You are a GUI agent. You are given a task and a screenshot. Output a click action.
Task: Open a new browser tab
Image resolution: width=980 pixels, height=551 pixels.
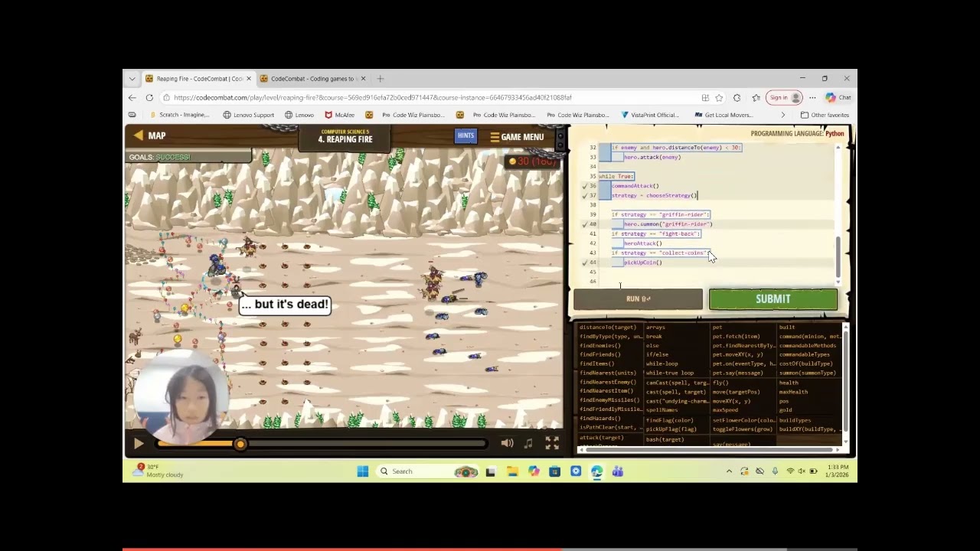(x=380, y=78)
